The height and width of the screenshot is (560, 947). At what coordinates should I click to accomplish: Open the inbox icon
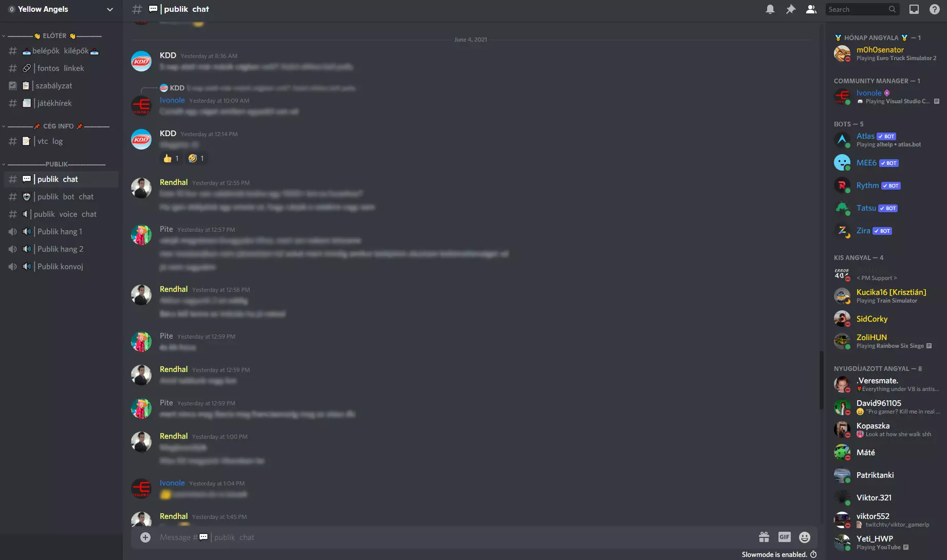tap(914, 9)
